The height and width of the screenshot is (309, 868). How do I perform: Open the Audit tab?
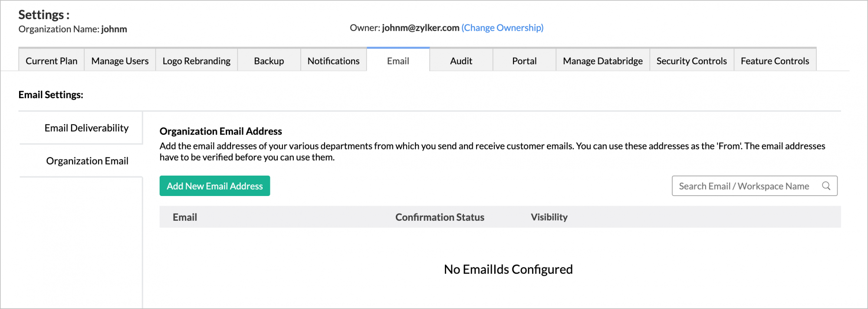click(461, 60)
